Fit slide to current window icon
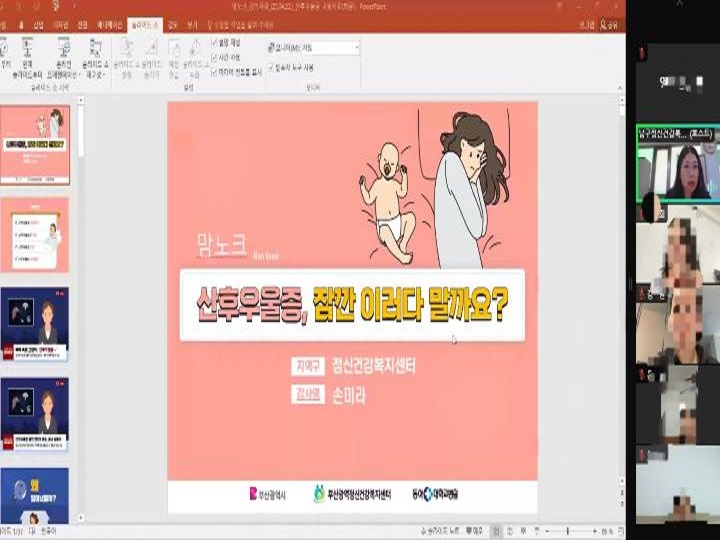Screen dimensions: 720x540 coord(618,530)
